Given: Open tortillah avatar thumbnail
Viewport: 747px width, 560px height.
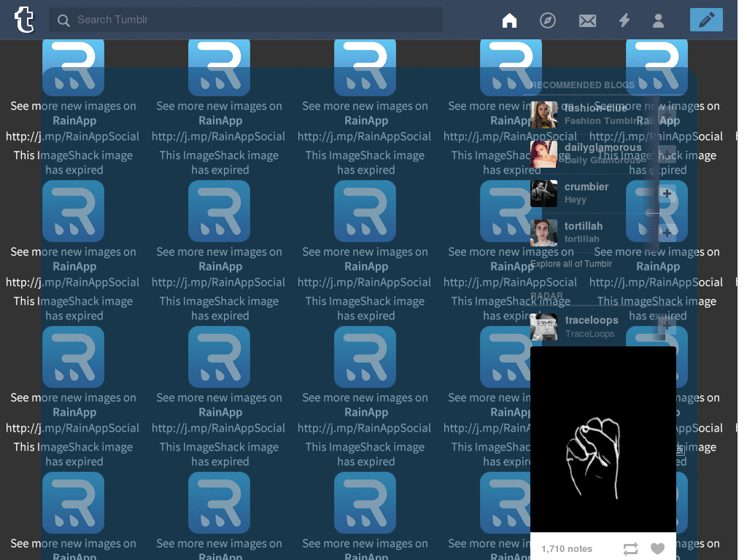Looking at the screenshot, I should (x=543, y=233).
